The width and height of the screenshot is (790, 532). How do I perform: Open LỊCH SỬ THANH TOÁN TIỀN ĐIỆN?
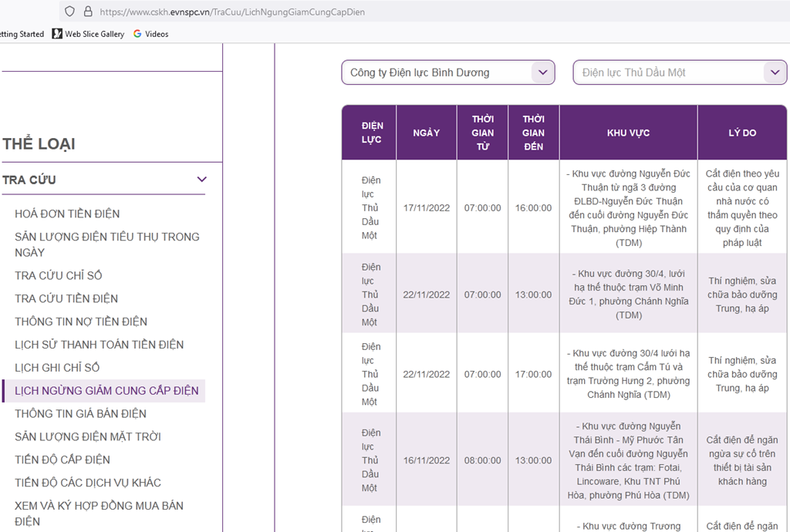(100, 345)
